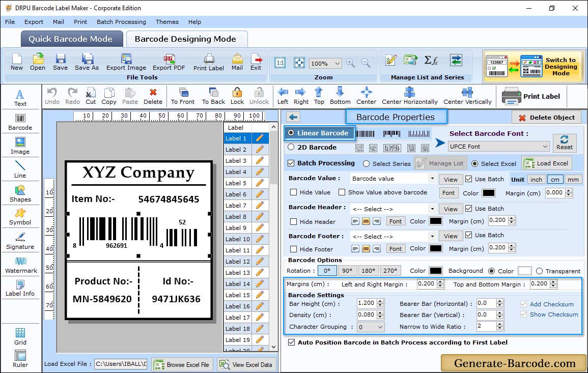Screen dimensions: 588x373
Task: Expand the Barcode Value dropdown
Action: [432, 179]
